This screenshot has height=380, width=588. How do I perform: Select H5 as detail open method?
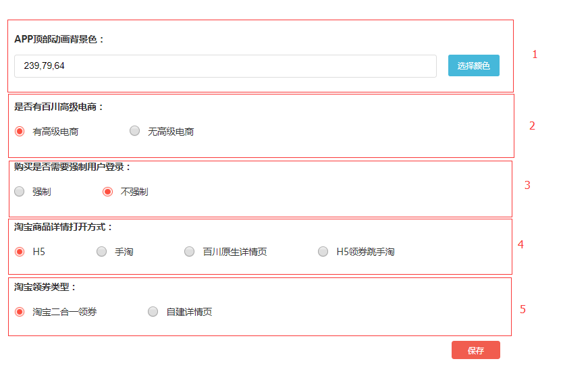click(20, 252)
